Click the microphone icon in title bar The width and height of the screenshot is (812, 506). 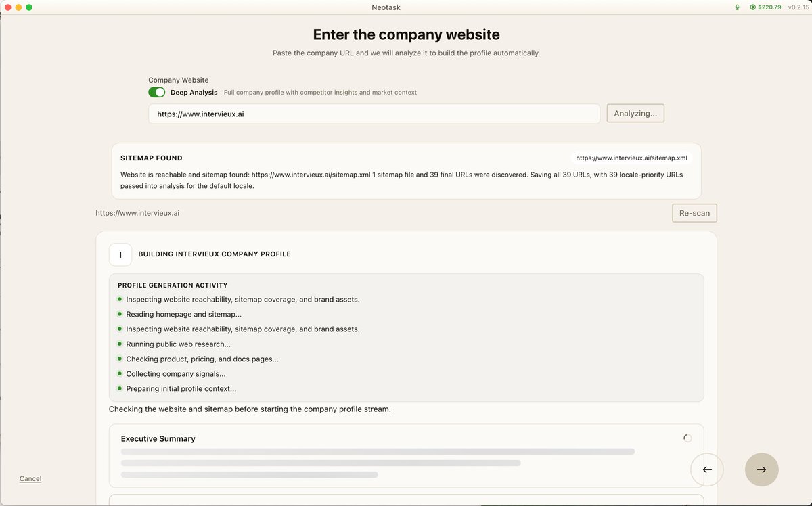pos(737,7)
